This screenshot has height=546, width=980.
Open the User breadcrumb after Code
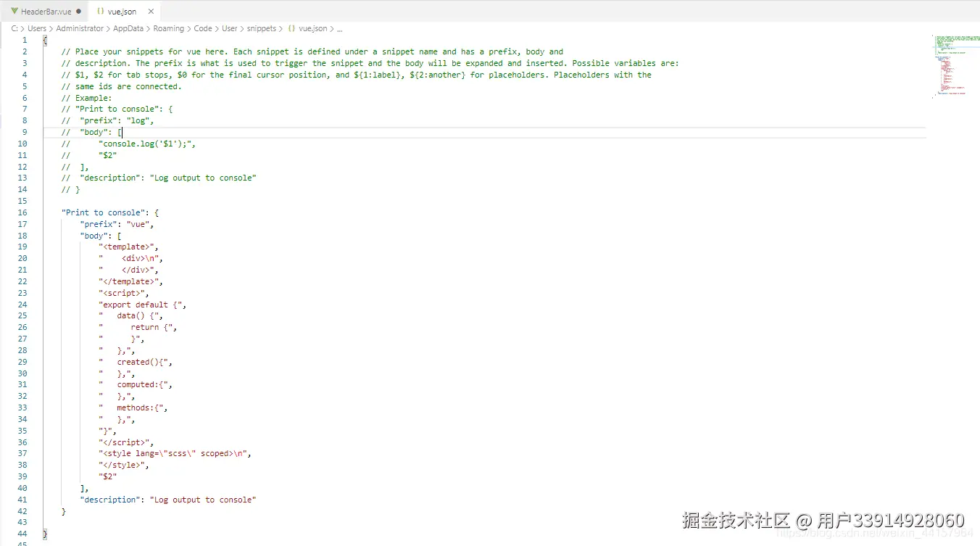230,28
